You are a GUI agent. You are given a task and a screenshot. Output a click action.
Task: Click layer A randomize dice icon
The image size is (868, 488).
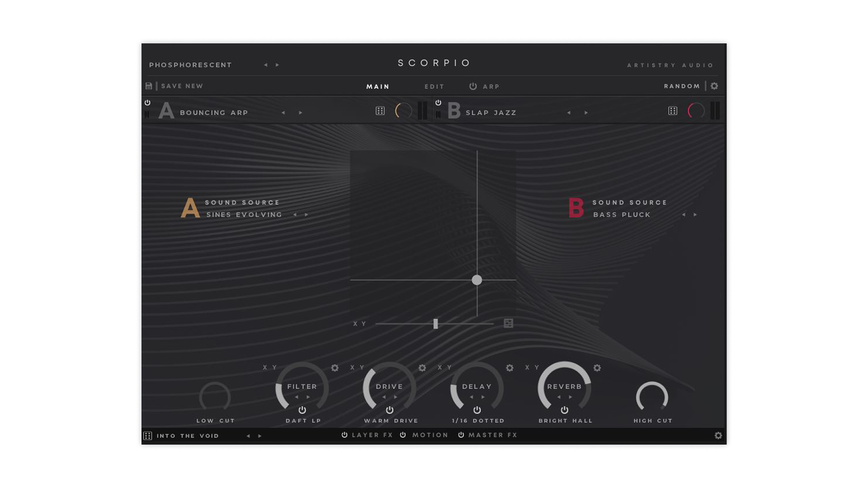[380, 111]
